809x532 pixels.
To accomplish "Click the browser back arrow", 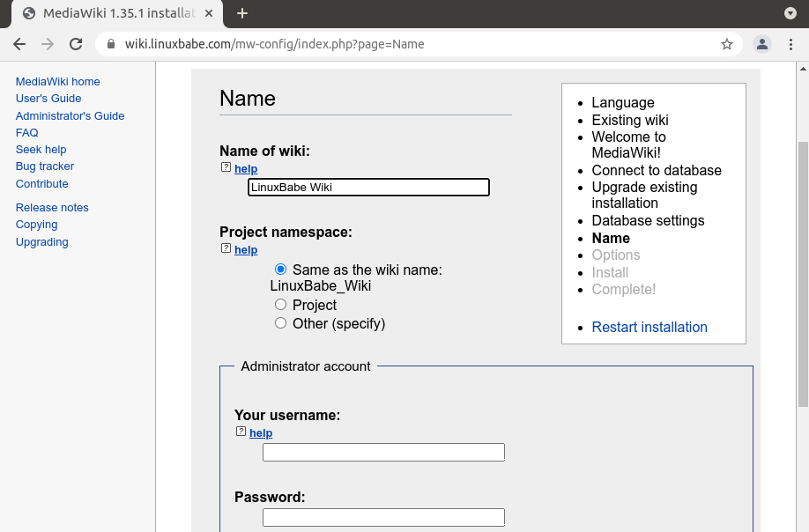I will click(19, 44).
